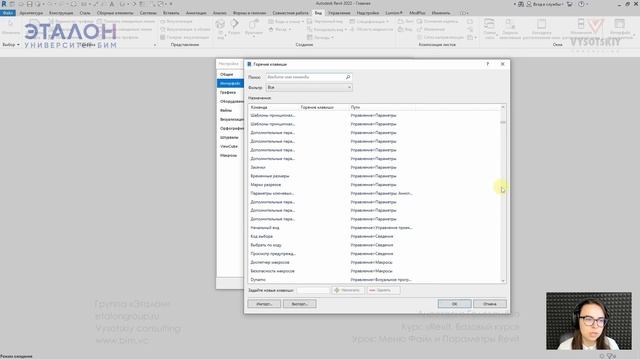Click the search magnifier icon in Hotkeys dialog
Screen dimensions: 640x360
click(x=348, y=77)
